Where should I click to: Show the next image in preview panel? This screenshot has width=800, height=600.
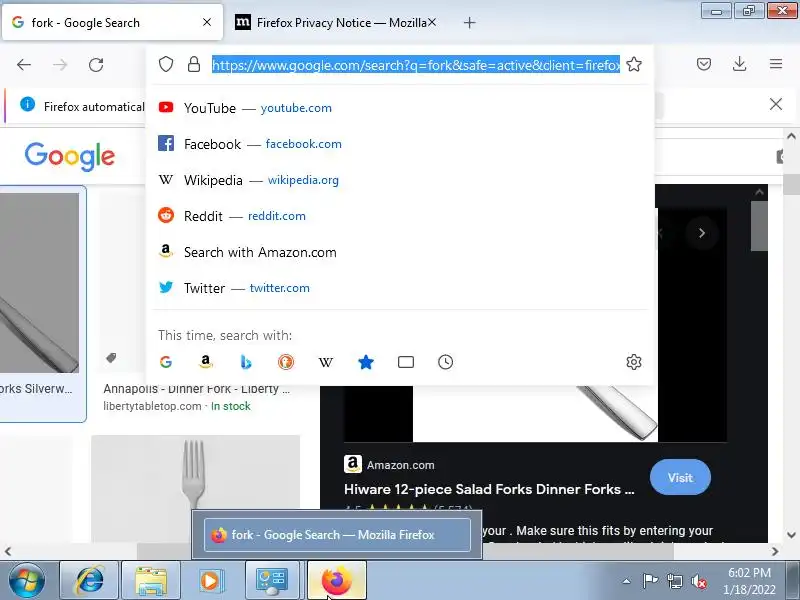[702, 233]
